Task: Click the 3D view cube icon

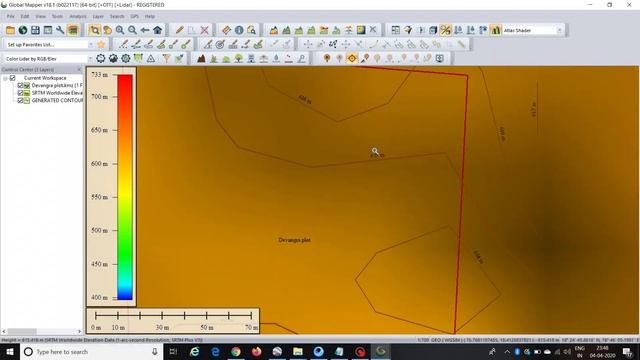Action: pyautogui.click(x=433, y=30)
